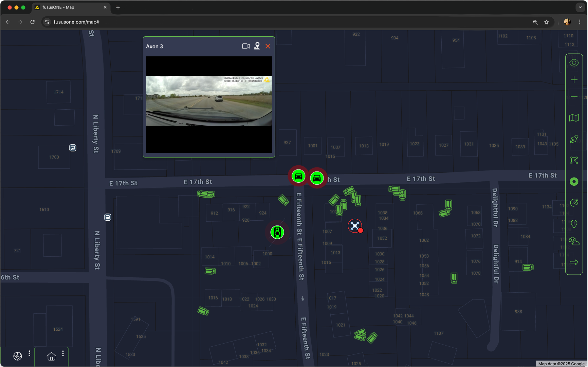Open Chrome browser options menu
Viewport: 588px width, 367px height.
pyautogui.click(x=580, y=22)
